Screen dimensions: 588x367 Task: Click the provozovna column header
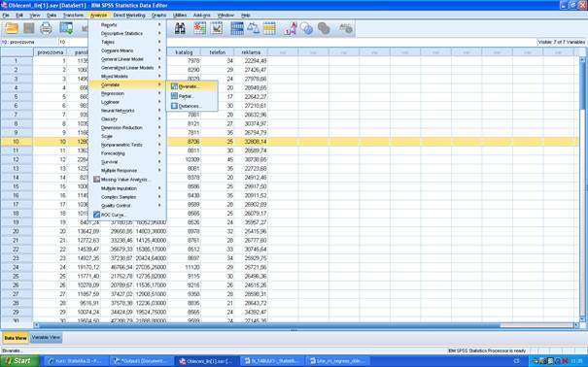(x=50, y=52)
